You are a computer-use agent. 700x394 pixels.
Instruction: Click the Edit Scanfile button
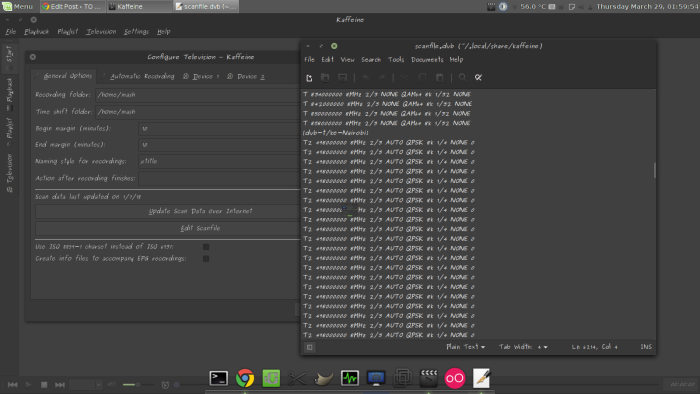coord(168,228)
